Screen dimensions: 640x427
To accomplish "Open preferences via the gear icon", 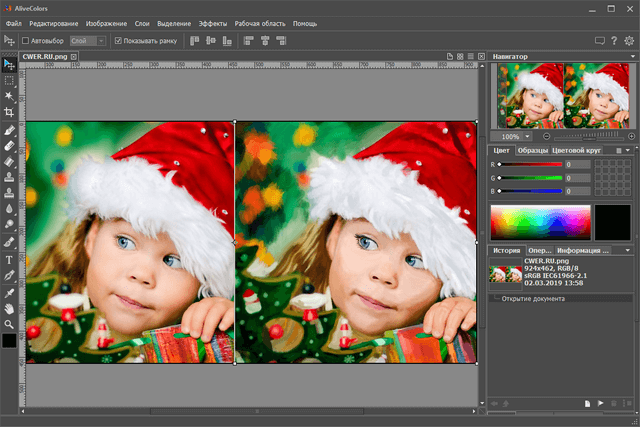I will click(629, 41).
